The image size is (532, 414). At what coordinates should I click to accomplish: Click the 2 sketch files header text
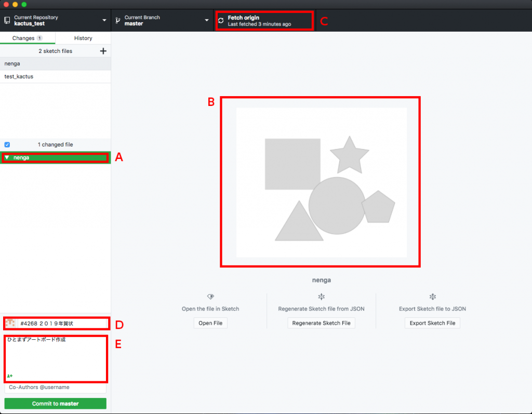pos(55,51)
